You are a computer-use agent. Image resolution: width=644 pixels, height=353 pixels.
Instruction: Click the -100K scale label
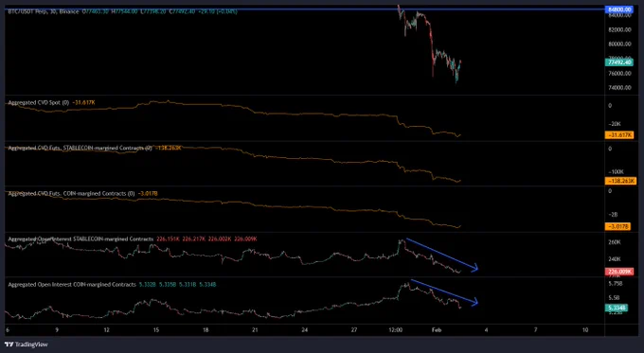point(617,172)
